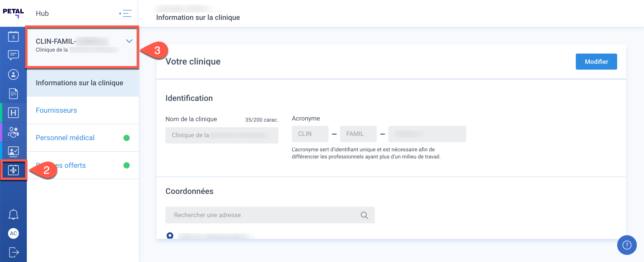Open the documents page icon
The height and width of the screenshot is (262, 644).
click(13, 94)
